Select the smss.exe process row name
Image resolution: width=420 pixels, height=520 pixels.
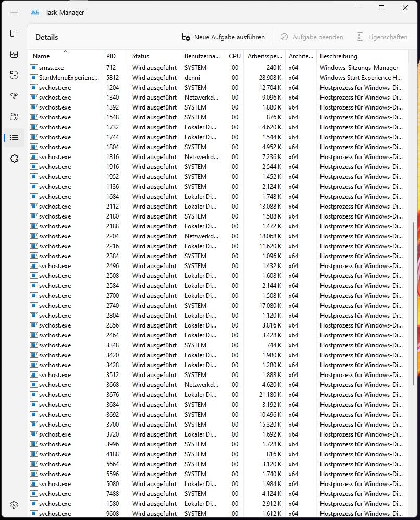[x=52, y=68]
